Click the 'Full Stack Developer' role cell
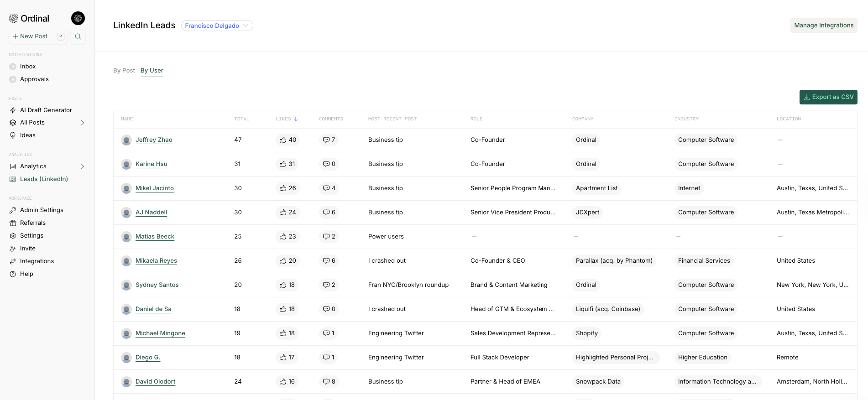868x400 pixels. pyautogui.click(x=500, y=358)
